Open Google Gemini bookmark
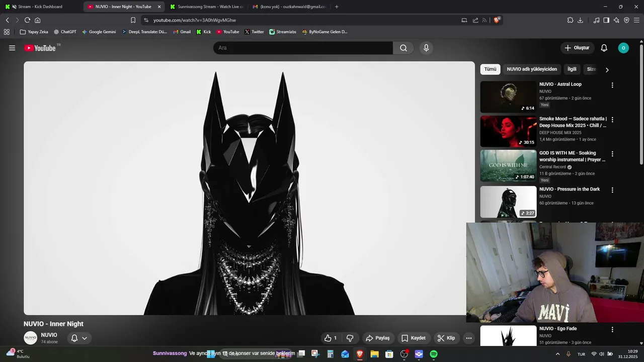 pos(99,32)
